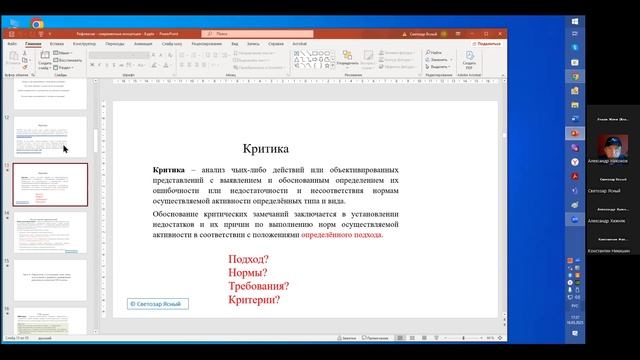Toggle the Comments (Примечания) pane

pos(375,338)
